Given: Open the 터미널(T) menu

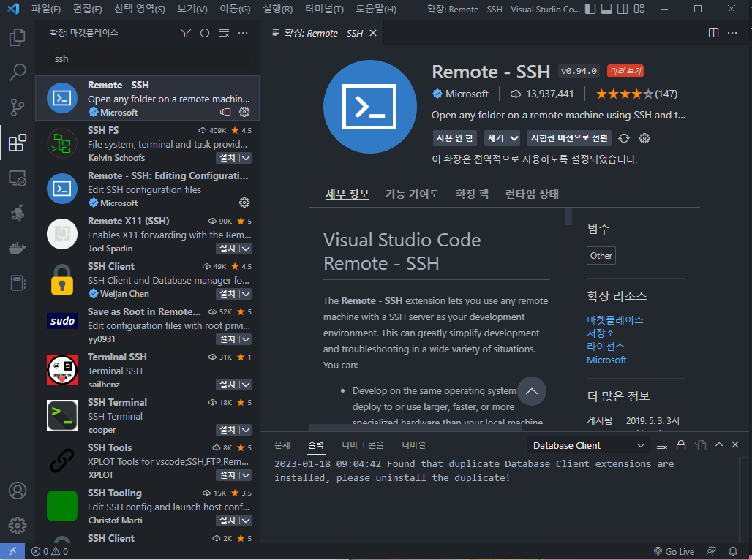Looking at the screenshot, I should point(324,9).
